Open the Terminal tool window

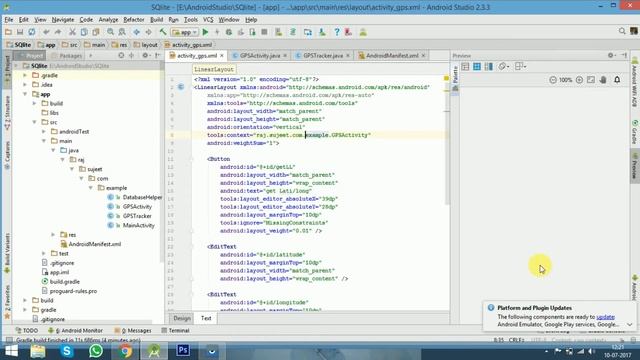[x=176, y=330]
